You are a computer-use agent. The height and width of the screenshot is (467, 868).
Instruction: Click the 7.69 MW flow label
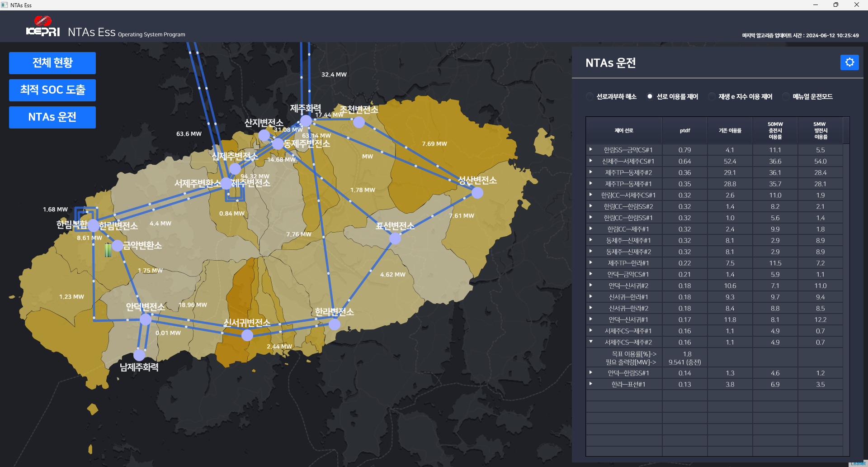[x=434, y=143]
